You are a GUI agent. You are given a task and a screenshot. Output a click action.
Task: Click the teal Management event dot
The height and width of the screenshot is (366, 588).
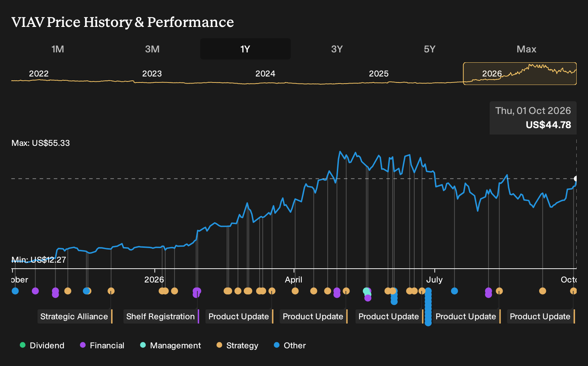[x=366, y=291]
